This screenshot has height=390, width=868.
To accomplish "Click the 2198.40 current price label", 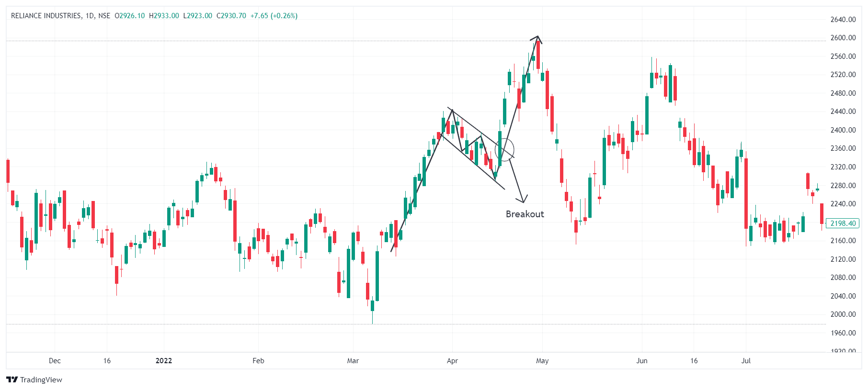I will click(x=843, y=223).
